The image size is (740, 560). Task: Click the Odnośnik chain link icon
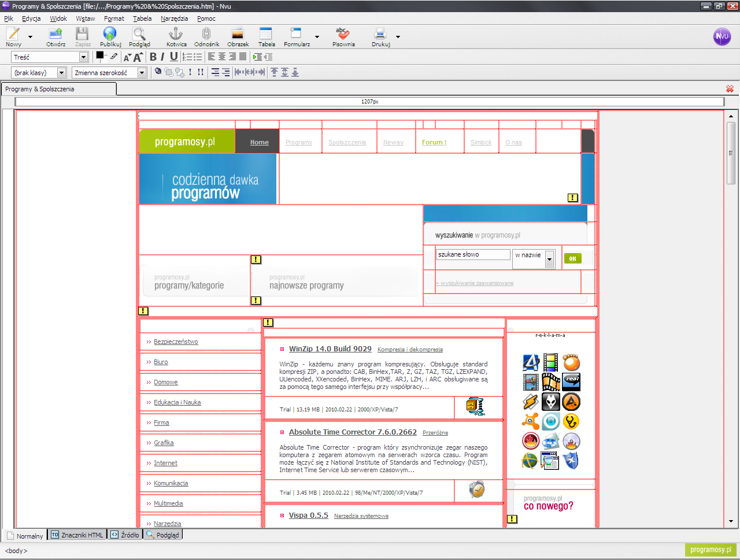pyautogui.click(x=206, y=34)
